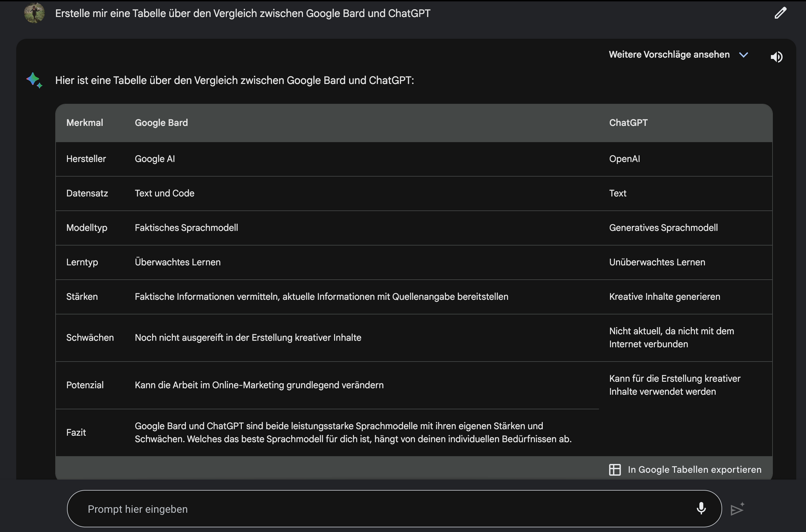The height and width of the screenshot is (532, 806).
Task: Click the send prompt arrow icon
Action: 737,509
